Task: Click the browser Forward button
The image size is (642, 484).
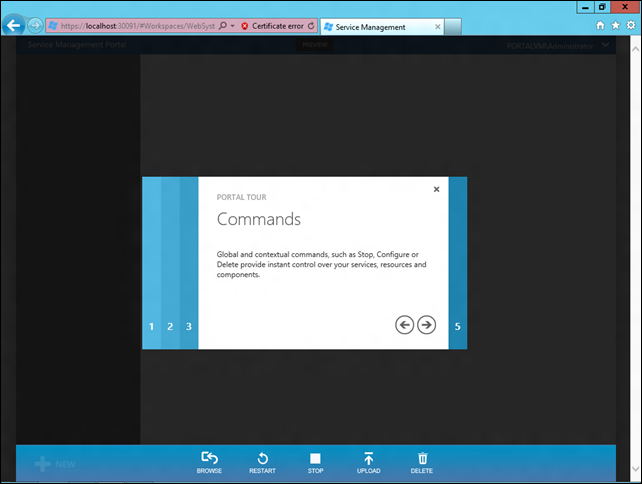Action: pyautogui.click(x=36, y=26)
